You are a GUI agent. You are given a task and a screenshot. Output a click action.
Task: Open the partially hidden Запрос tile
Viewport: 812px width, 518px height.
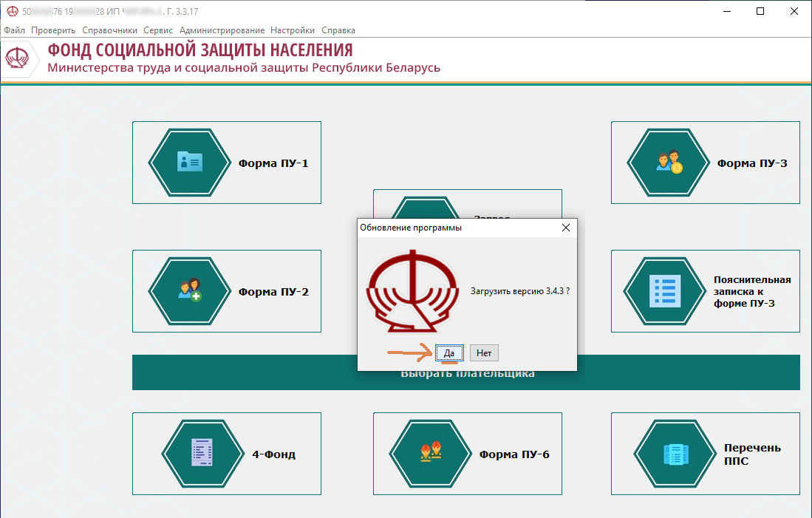(x=467, y=204)
